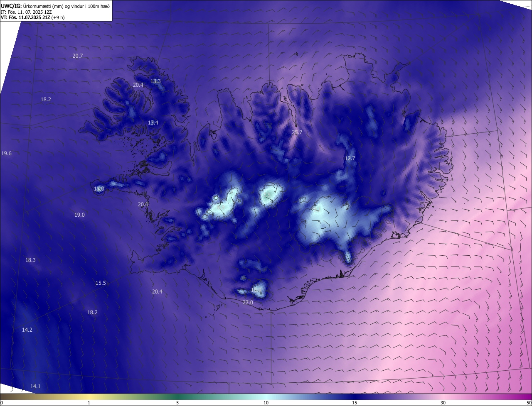532x406 pixels.
Task: Click the colorbar tick label 1
Action: coord(89,403)
